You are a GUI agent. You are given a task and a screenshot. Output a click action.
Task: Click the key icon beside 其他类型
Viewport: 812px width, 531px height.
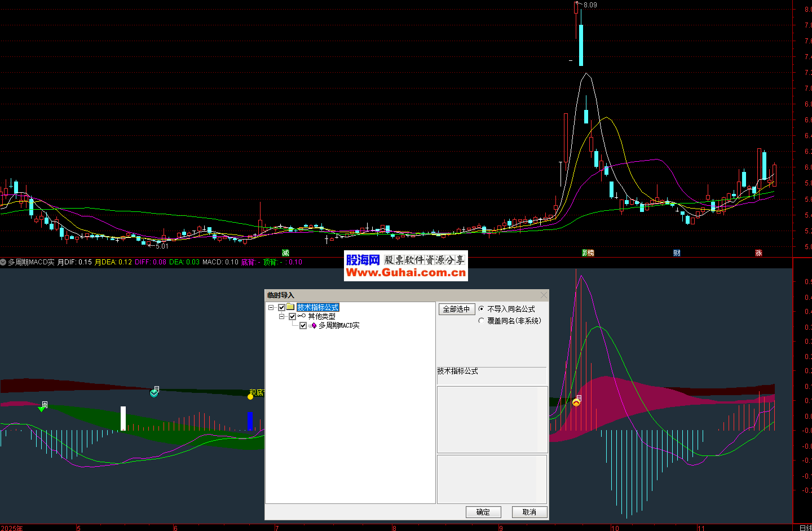(302, 316)
